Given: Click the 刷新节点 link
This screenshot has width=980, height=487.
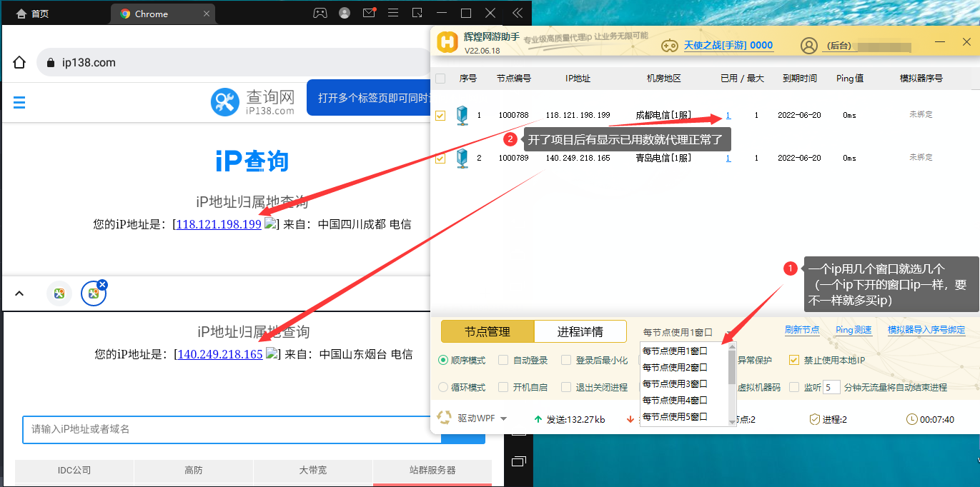Looking at the screenshot, I should [802, 330].
